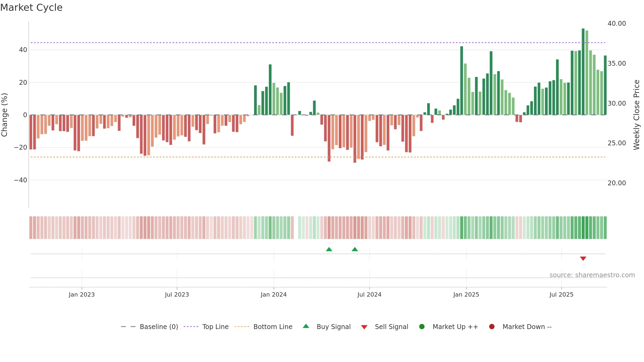Click the 20 change axis tick label

[x=23, y=83]
